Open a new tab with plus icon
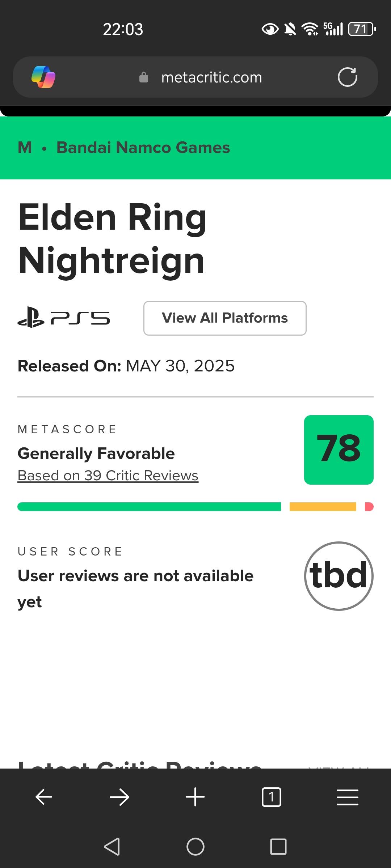 pos(195,797)
